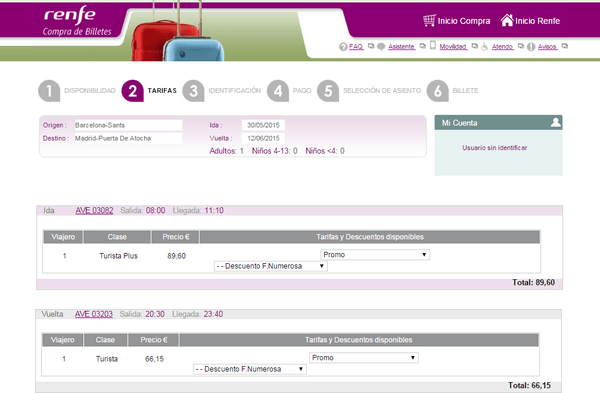
Task: Click the step 4 number badge
Action: click(278, 91)
